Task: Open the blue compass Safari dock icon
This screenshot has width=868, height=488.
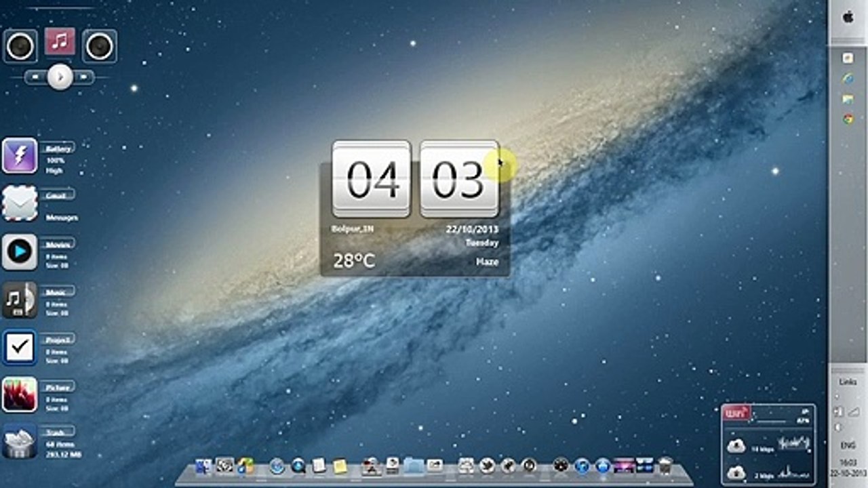Action: [277, 466]
